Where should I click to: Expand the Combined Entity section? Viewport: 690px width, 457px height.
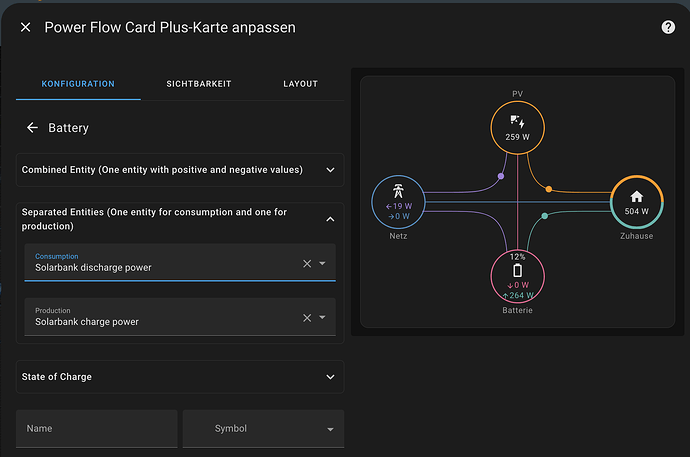[330, 170]
